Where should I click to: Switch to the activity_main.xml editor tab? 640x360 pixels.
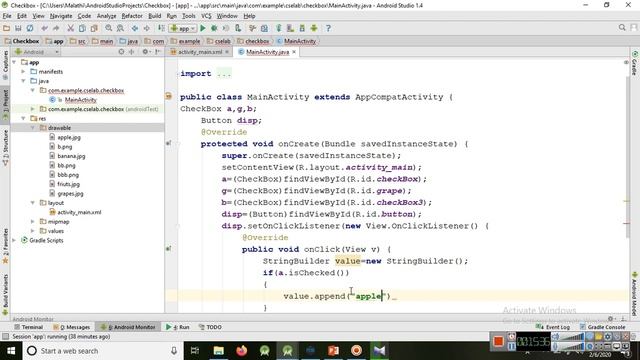click(200, 52)
